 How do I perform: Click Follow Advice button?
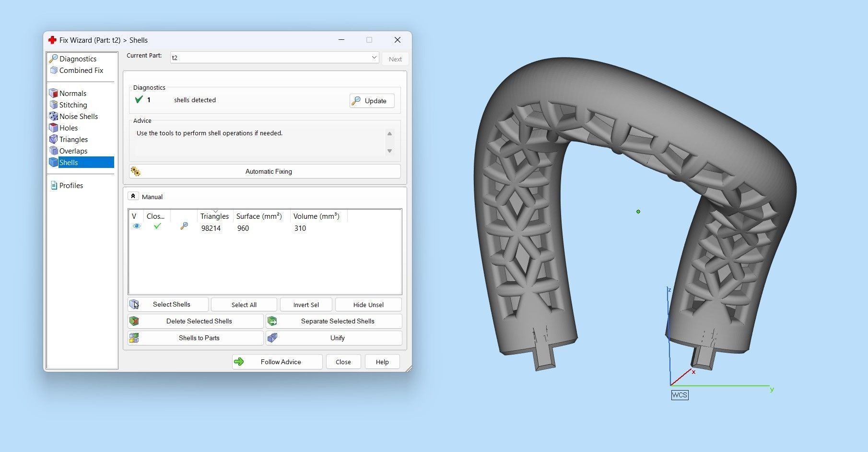tap(277, 362)
